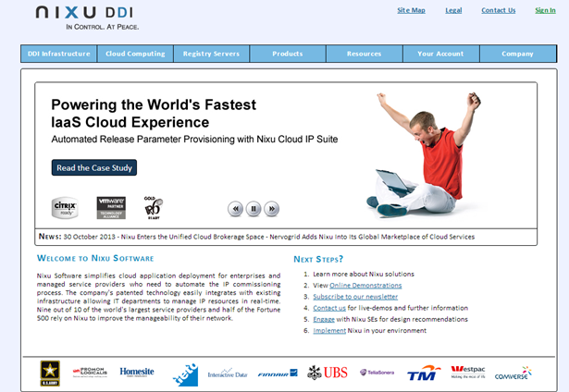Click the Comverse logo
Viewport: 569px width, 392px height.
513,374
